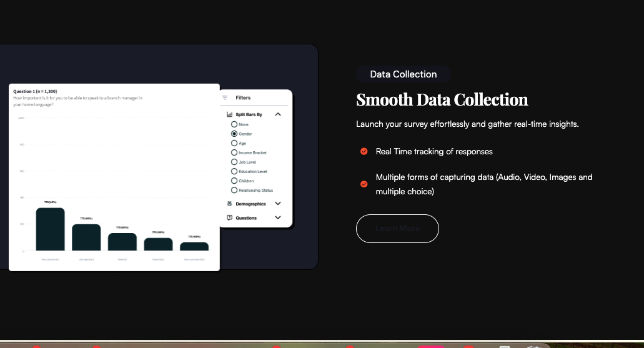Select the None radio option
Viewport: 644px width, 348px height.
pos(234,124)
